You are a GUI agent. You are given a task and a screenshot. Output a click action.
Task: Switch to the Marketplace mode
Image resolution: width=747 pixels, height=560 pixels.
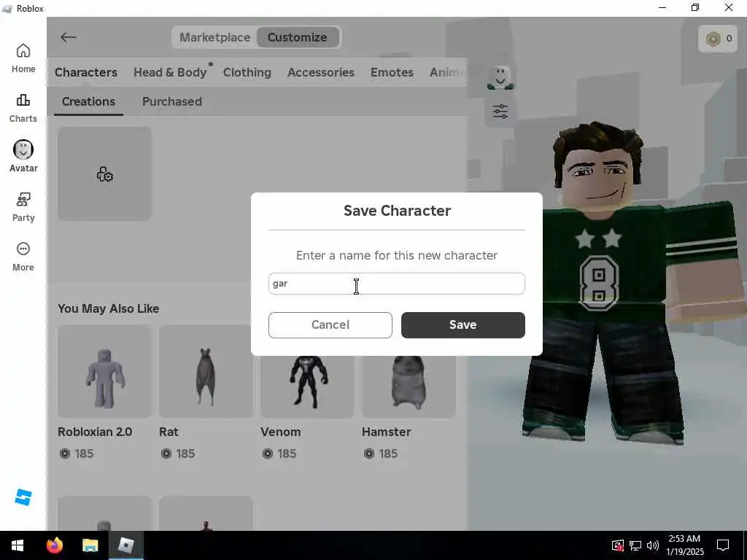(x=215, y=37)
